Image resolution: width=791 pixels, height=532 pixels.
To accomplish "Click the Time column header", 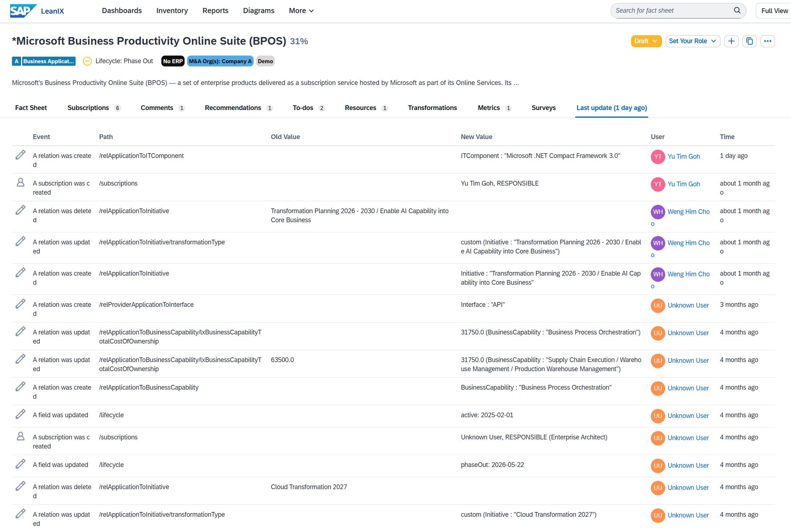I will (727, 137).
